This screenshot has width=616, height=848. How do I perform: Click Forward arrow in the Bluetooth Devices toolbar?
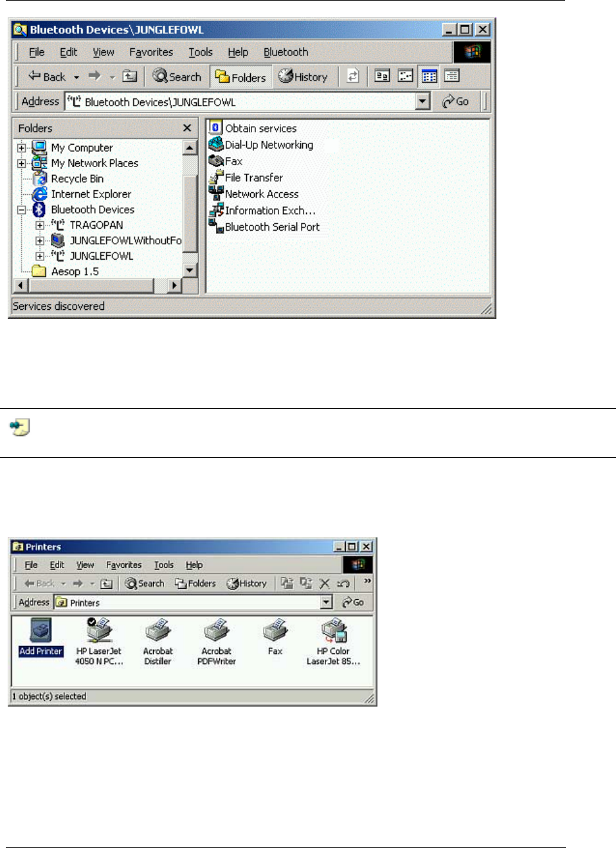tap(95, 76)
